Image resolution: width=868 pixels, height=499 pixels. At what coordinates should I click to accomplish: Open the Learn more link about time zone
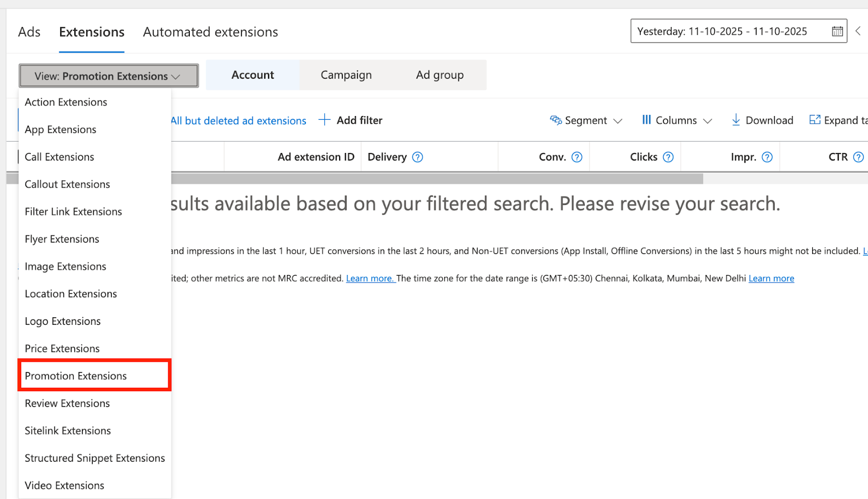click(771, 278)
